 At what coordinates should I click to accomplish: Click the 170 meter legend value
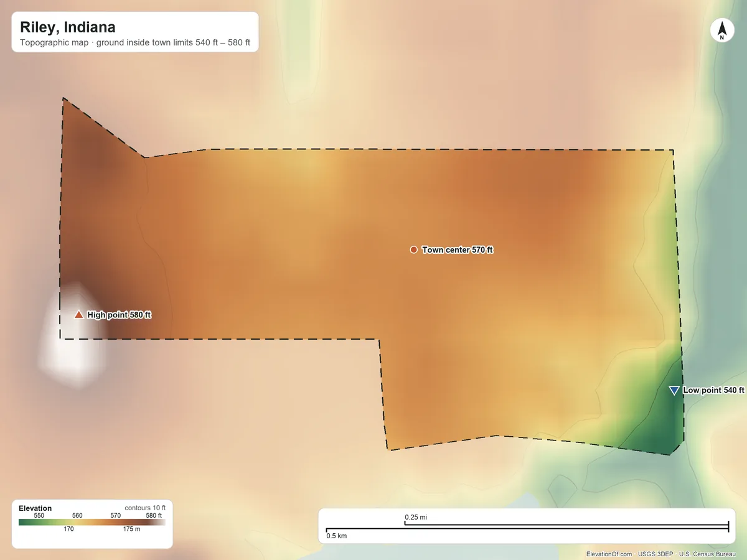(x=68, y=530)
